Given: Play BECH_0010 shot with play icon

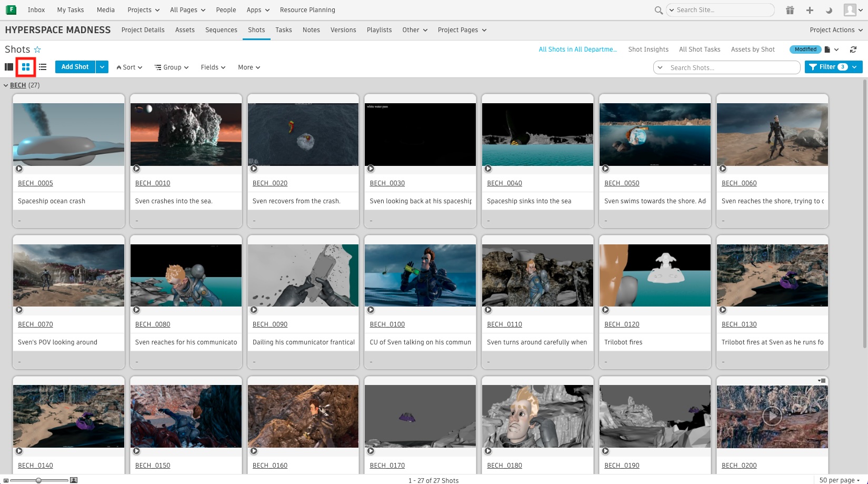Looking at the screenshot, I should coord(136,169).
